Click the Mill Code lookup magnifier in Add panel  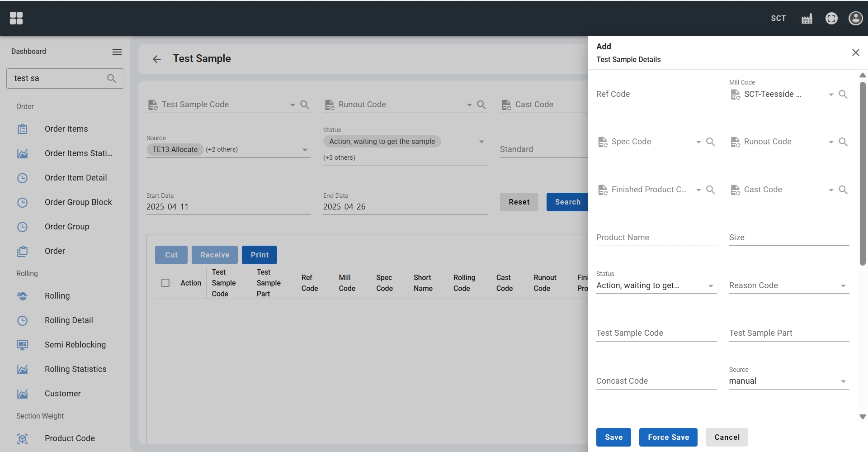843,94
